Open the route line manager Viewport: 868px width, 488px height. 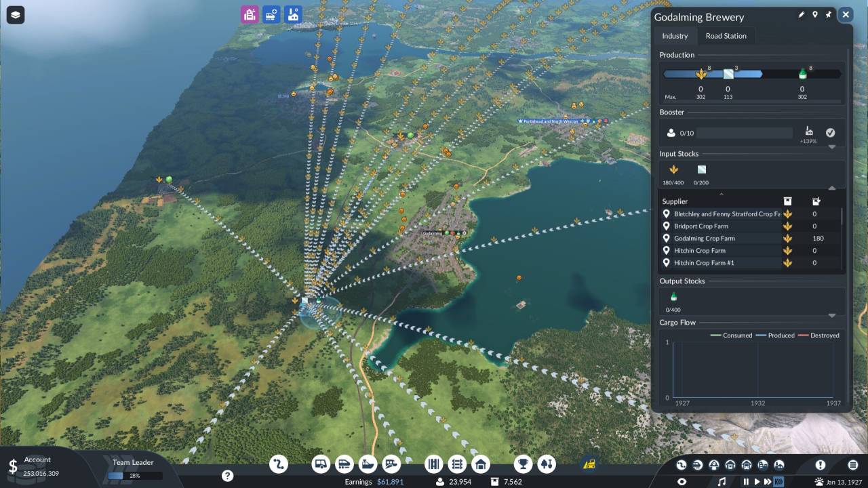(x=279, y=464)
